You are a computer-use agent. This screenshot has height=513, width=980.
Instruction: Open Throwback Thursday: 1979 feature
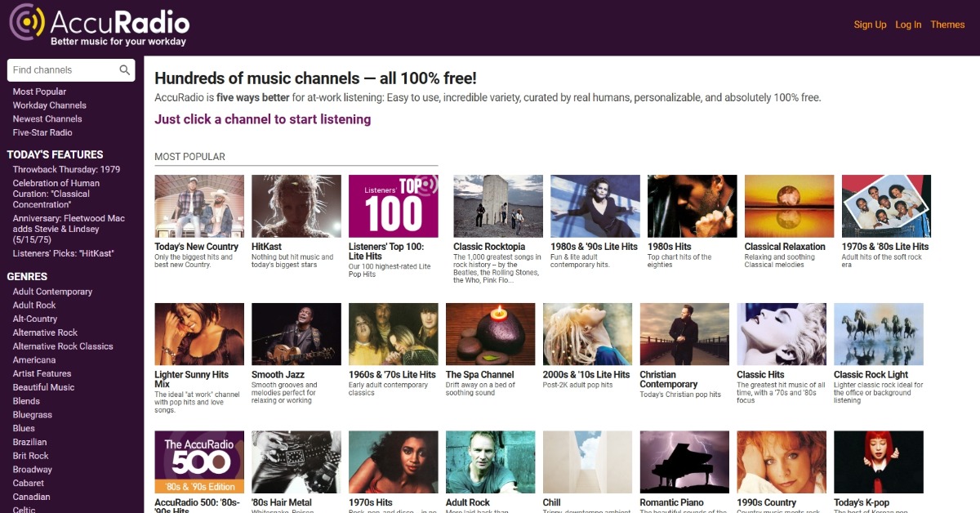coord(66,170)
